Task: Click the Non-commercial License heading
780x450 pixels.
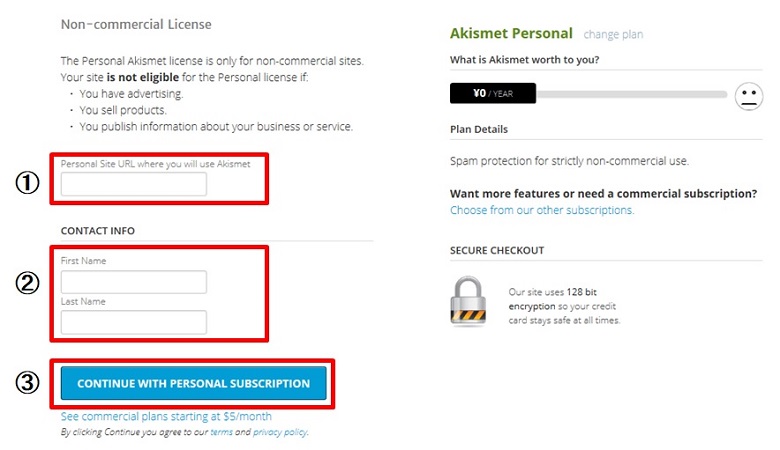Action: coord(136,24)
